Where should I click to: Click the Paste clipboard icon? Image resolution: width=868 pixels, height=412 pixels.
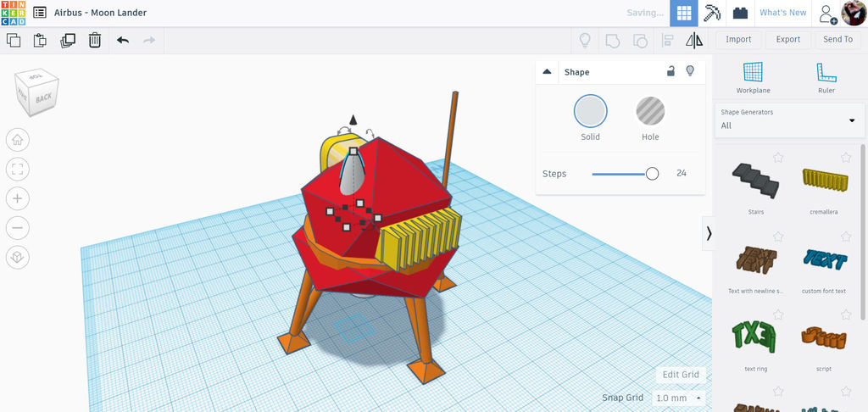[40, 41]
